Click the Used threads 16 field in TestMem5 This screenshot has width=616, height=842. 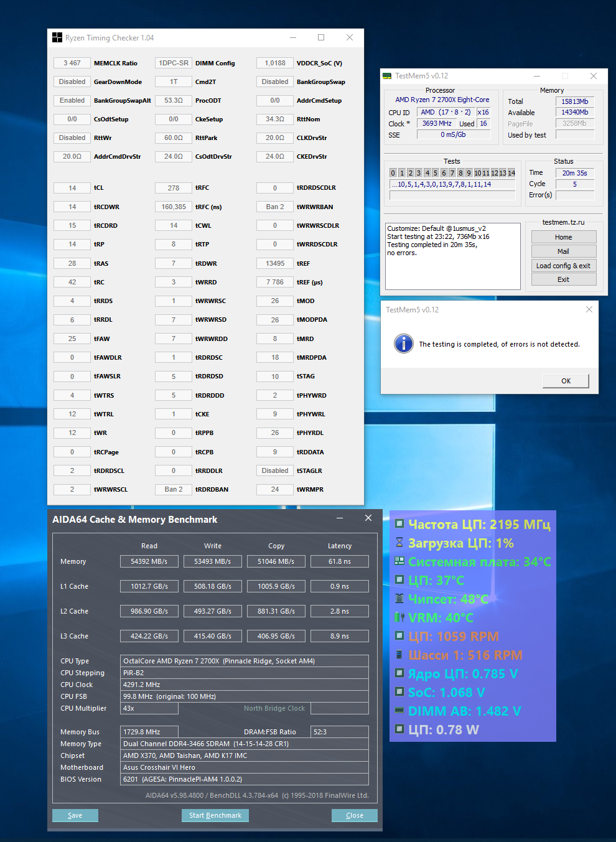tap(483, 123)
